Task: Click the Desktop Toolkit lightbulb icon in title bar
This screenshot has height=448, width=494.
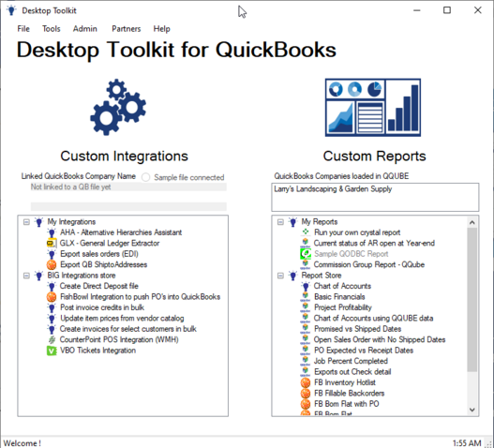Action: click(x=11, y=10)
